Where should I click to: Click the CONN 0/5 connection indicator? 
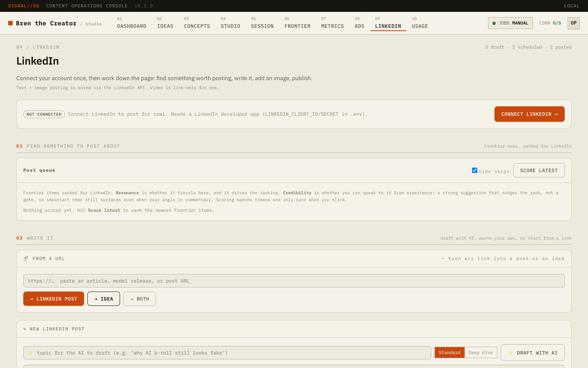coord(550,23)
